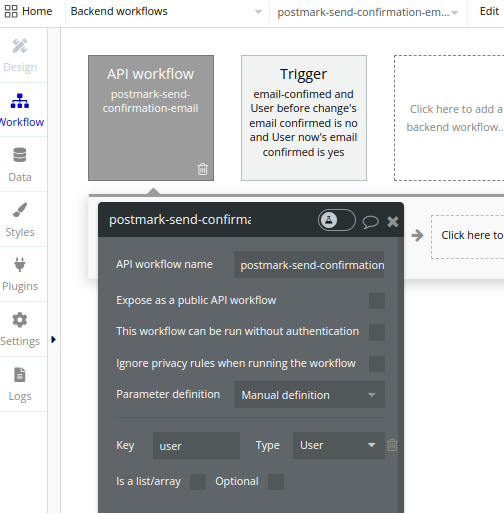Check workflow can run without authentication
The height and width of the screenshot is (513, 504).
pos(377,332)
